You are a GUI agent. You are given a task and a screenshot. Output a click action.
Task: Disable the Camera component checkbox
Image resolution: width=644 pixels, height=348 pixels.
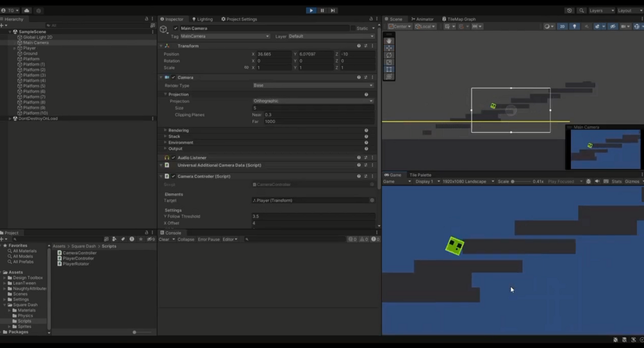point(173,78)
